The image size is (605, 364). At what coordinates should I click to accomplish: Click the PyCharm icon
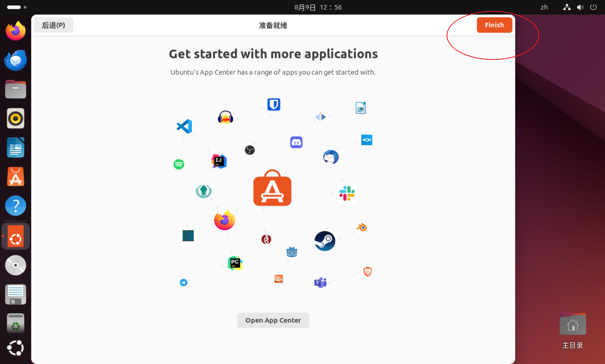[235, 263]
